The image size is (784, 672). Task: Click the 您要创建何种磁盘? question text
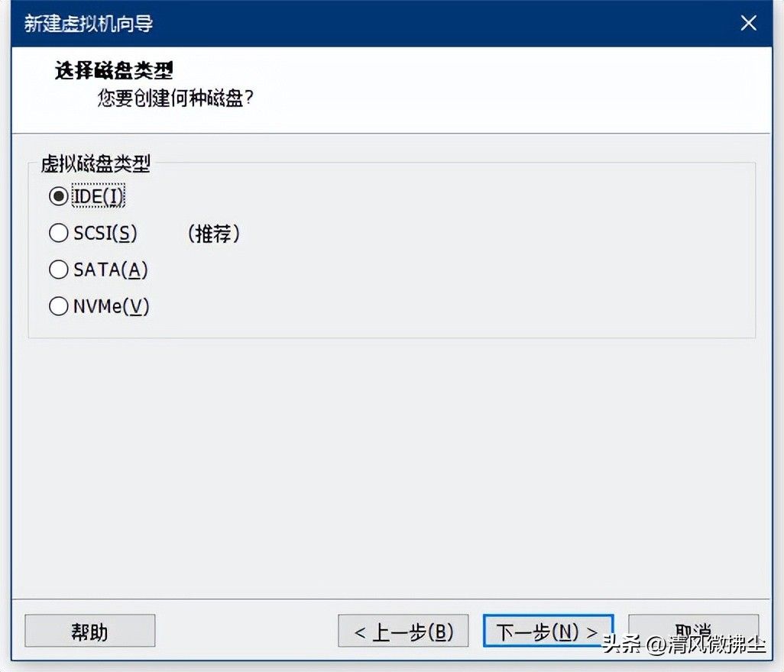pyautogui.click(x=175, y=98)
